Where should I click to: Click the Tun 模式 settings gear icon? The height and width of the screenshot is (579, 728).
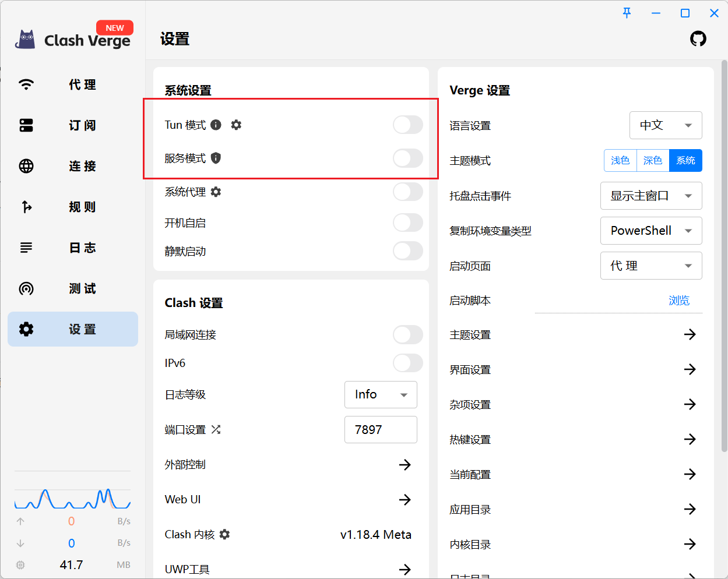pyautogui.click(x=236, y=125)
